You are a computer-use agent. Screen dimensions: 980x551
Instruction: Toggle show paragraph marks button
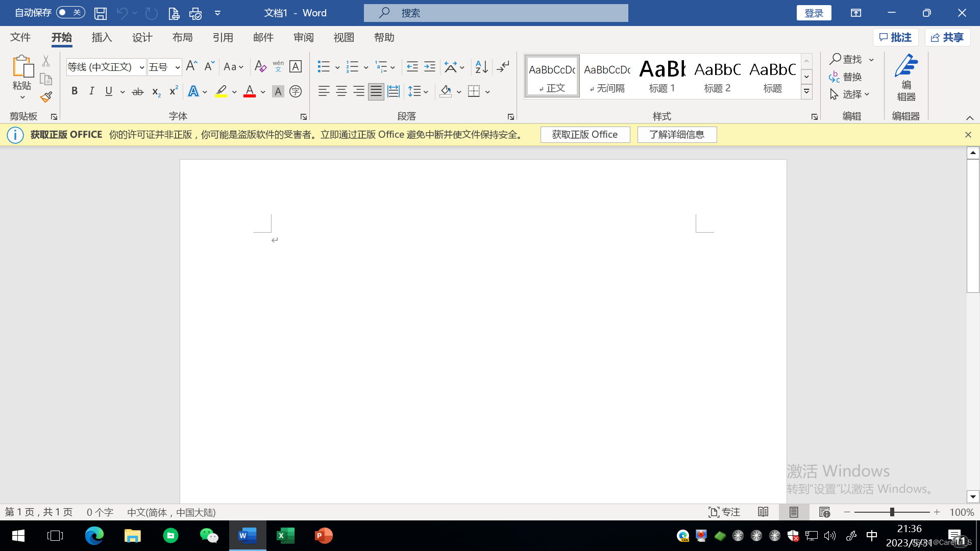(503, 66)
